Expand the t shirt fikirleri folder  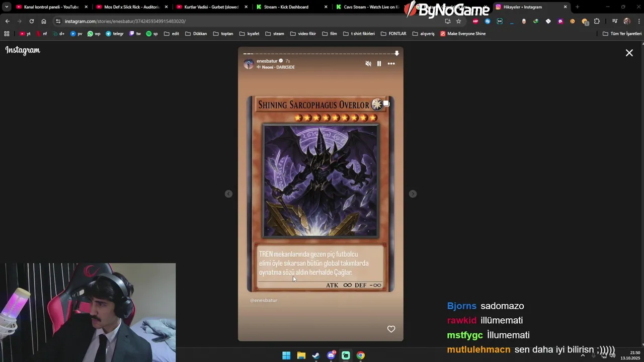(359, 34)
